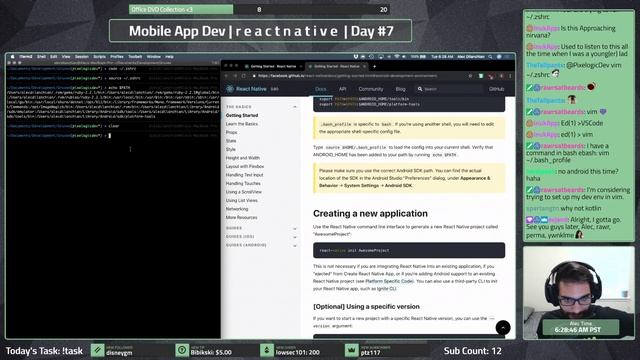Click the React Native logo
Screen dimensions: 640x360
click(230, 89)
